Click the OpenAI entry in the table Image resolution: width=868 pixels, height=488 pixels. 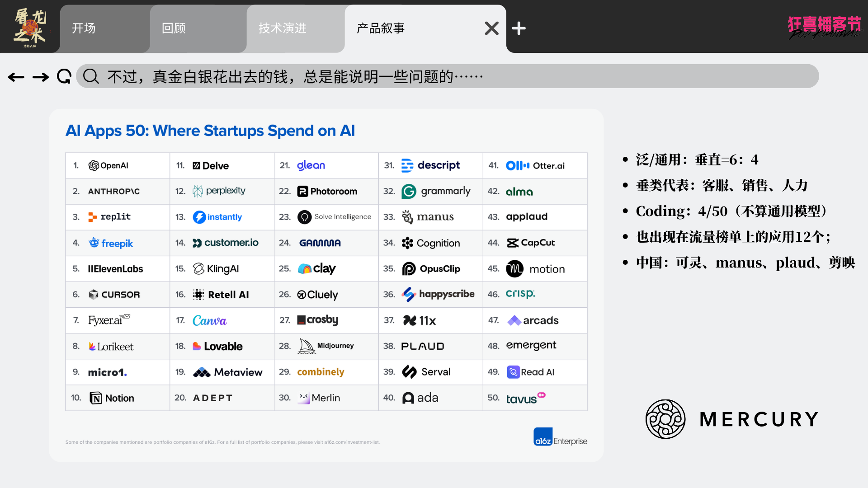click(x=108, y=165)
